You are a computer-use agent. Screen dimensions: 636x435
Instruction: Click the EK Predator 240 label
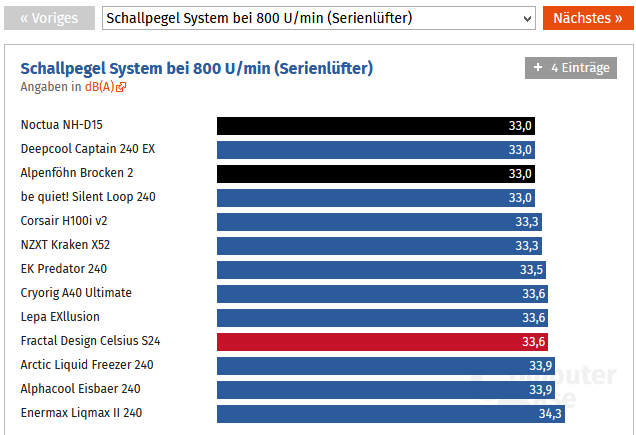[x=64, y=269]
